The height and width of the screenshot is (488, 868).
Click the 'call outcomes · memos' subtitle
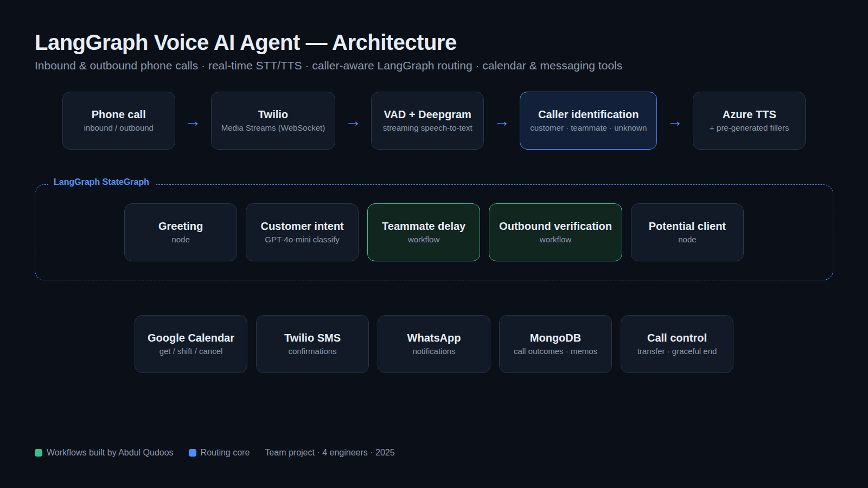[x=556, y=351]
